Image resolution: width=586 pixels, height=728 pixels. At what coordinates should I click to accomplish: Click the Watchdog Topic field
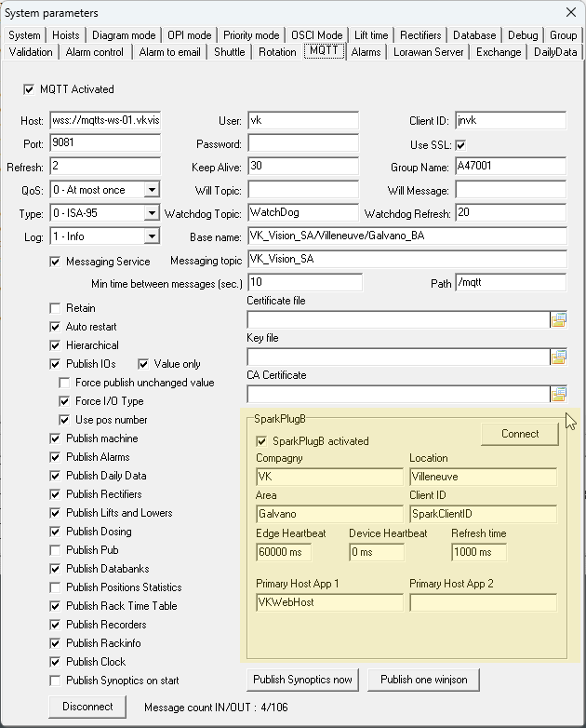tap(303, 212)
